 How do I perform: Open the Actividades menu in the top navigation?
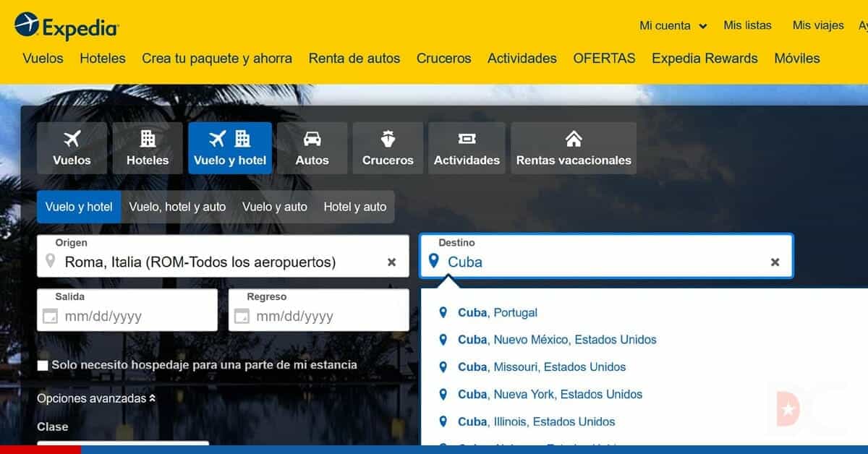click(522, 59)
